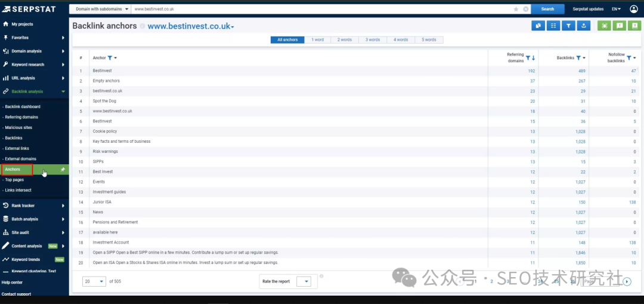Clear the search field with the X icon
This screenshot has height=304, width=644.
[x=525, y=9]
